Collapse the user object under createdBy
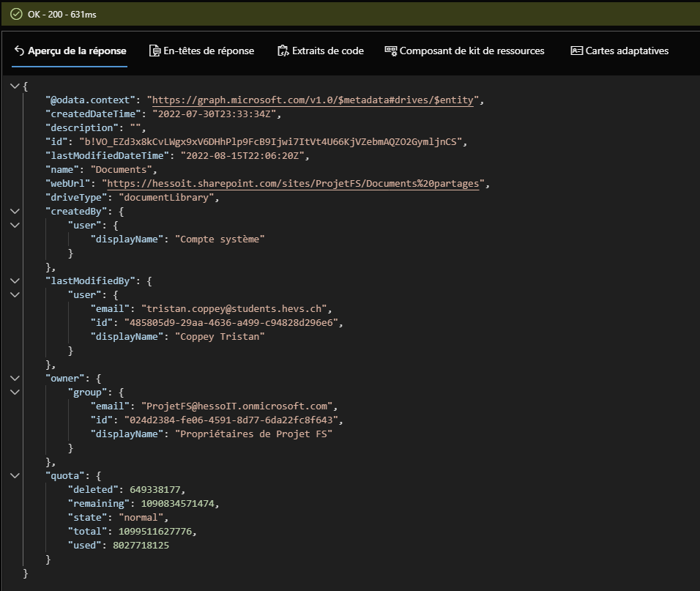Screen dimensions: 700x591 coord(15,225)
